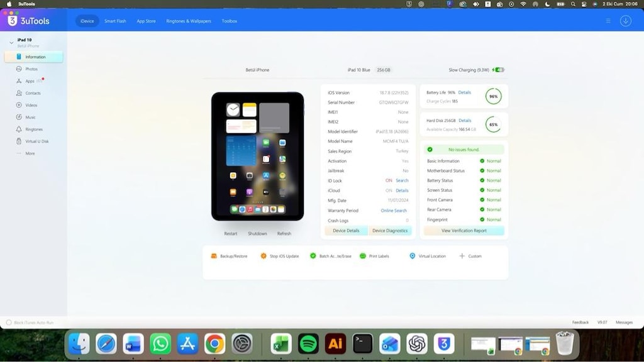Click Online Search for Warranty Period
The width and height of the screenshot is (644, 362).
pyautogui.click(x=394, y=211)
